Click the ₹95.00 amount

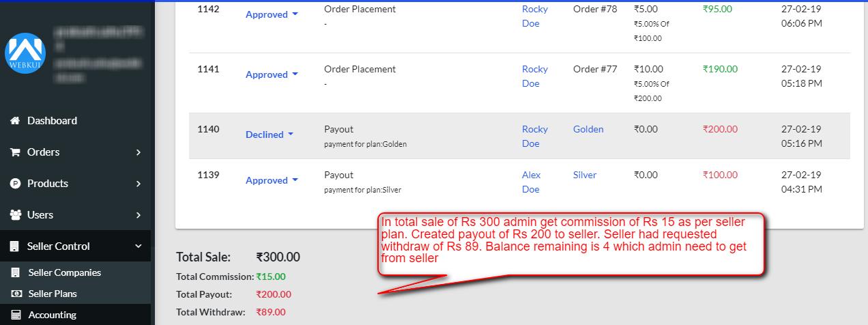[717, 9]
